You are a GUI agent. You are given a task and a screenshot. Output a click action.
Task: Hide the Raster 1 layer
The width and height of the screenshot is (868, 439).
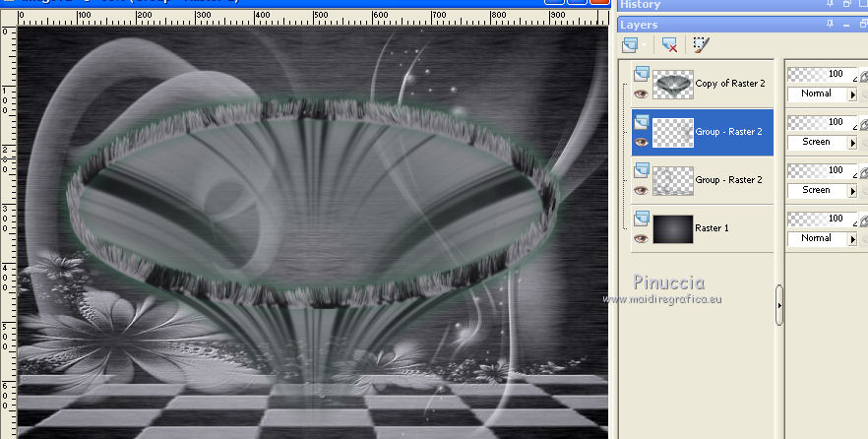(641, 238)
